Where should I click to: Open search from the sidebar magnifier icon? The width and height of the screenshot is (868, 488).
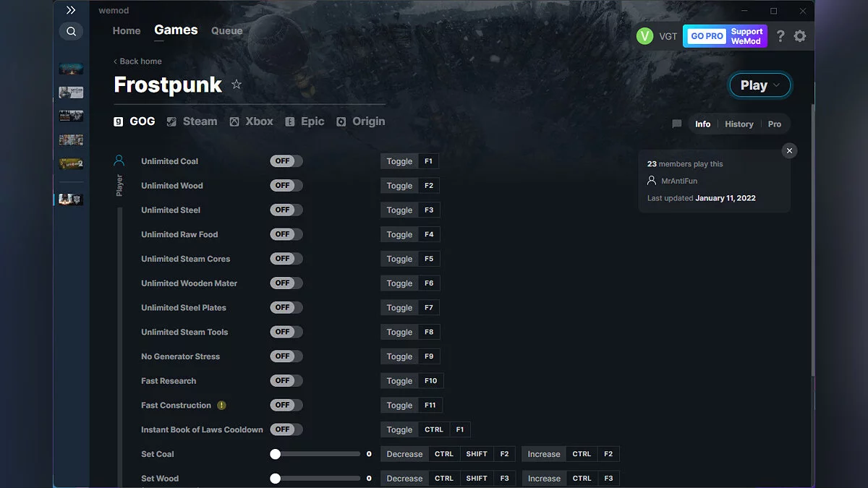click(x=71, y=31)
